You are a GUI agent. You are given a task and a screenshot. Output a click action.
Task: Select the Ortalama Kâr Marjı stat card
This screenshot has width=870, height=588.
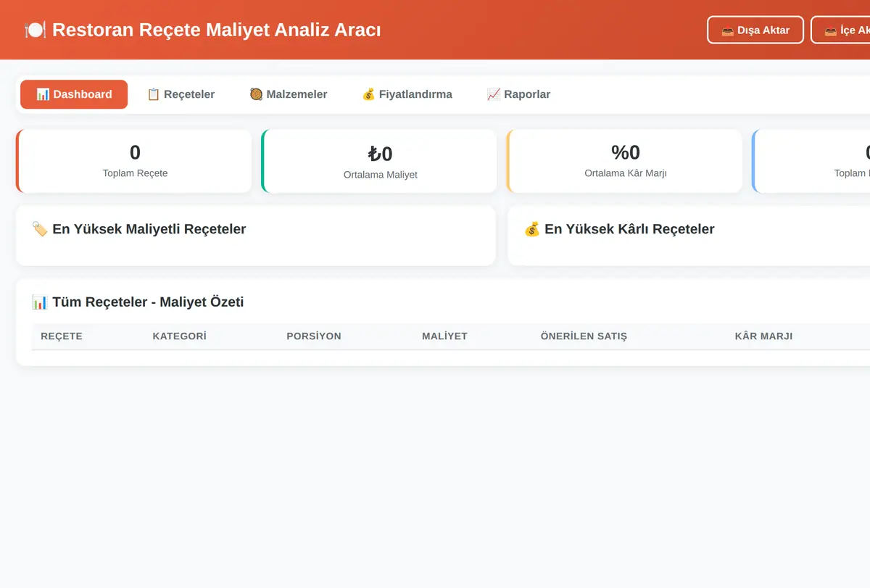tap(625, 161)
